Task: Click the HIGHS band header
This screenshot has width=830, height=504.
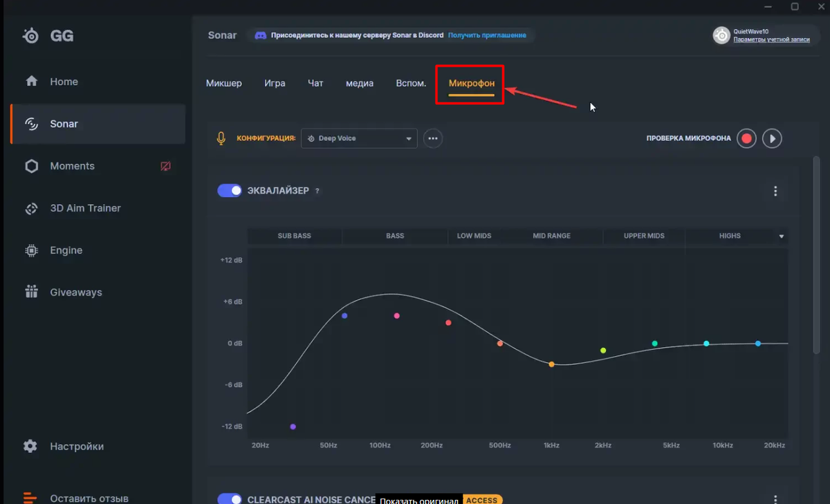Action: click(730, 236)
